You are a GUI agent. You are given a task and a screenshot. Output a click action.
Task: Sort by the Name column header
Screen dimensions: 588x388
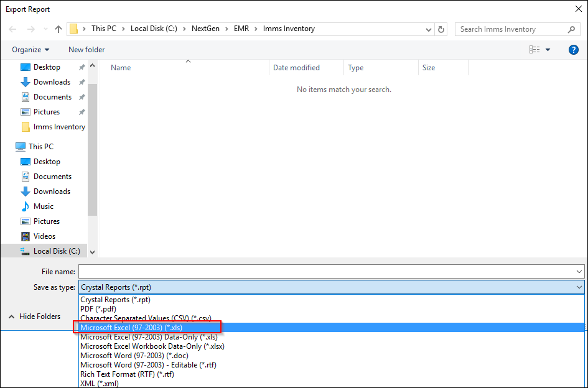(x=121, y=68)
